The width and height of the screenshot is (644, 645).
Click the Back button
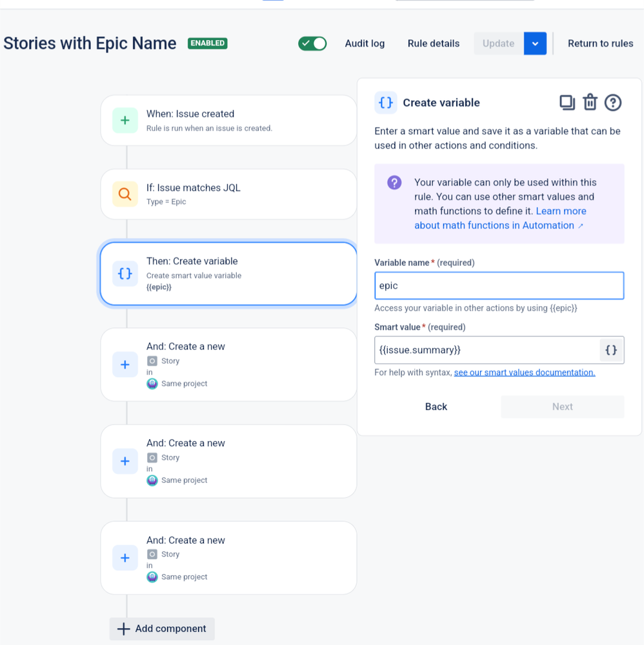pos(436,406)
